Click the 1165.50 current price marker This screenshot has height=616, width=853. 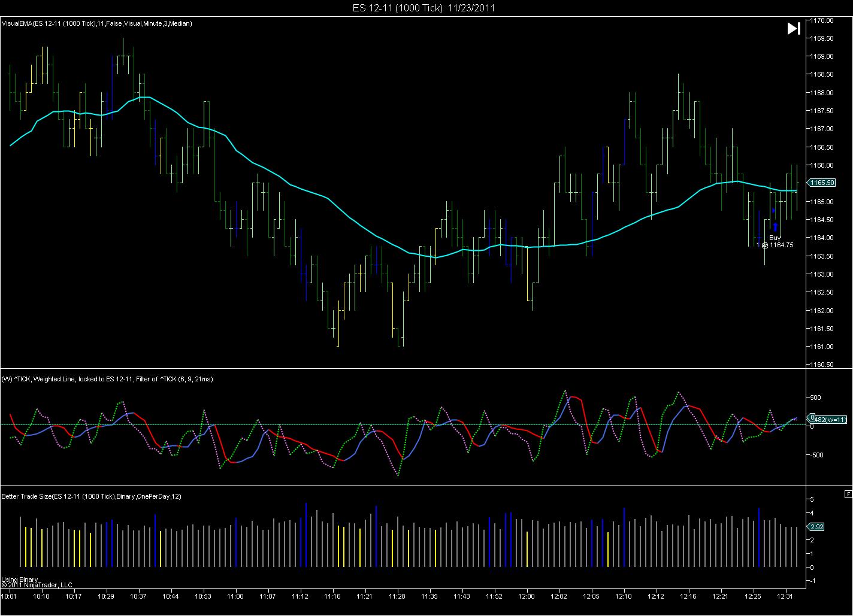click(821, 183)
